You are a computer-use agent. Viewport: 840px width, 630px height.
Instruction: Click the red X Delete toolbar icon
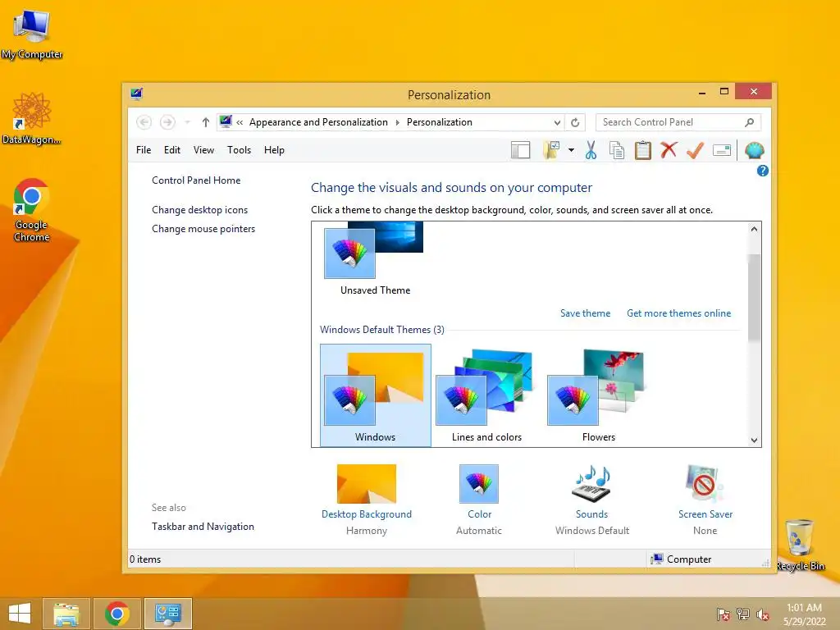[669, 150]
